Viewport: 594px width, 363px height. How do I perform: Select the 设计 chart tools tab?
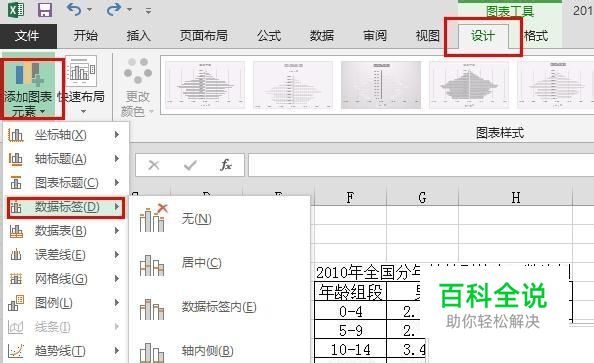[483, 36]
